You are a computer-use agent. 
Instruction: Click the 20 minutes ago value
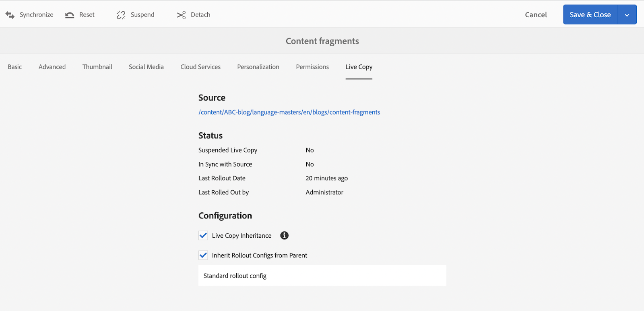pyautogui.click(x=326, y=178)
